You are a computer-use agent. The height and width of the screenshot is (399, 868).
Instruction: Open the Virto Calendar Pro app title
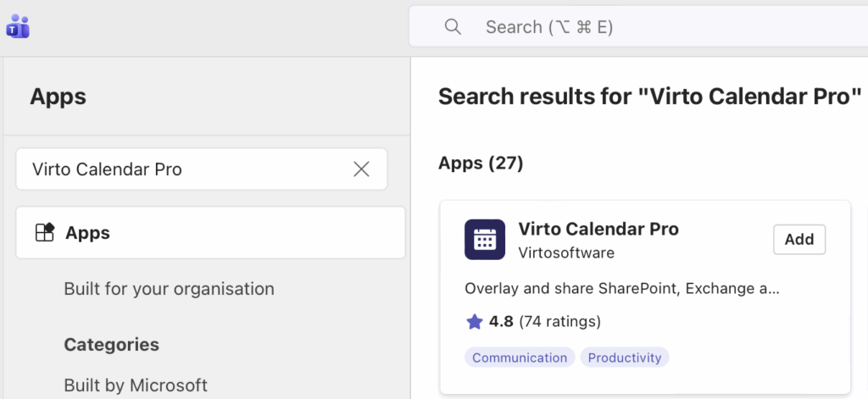coord(598,229)
